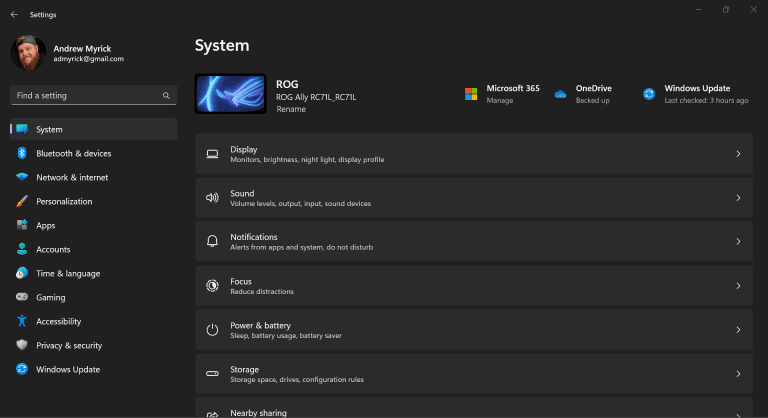Image resolution: width=768 pixels, height=418 pixels.
Task: Open Accounts in the left navigation
Action: click(53, 249)
